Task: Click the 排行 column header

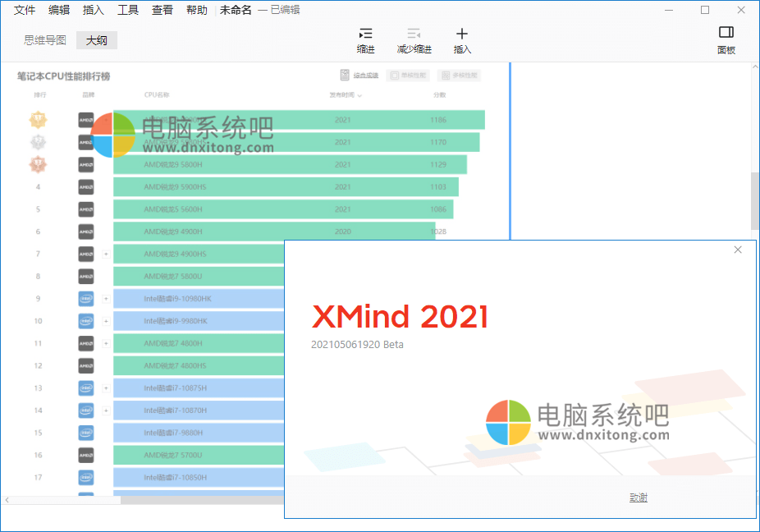Action: pos(40,95)
